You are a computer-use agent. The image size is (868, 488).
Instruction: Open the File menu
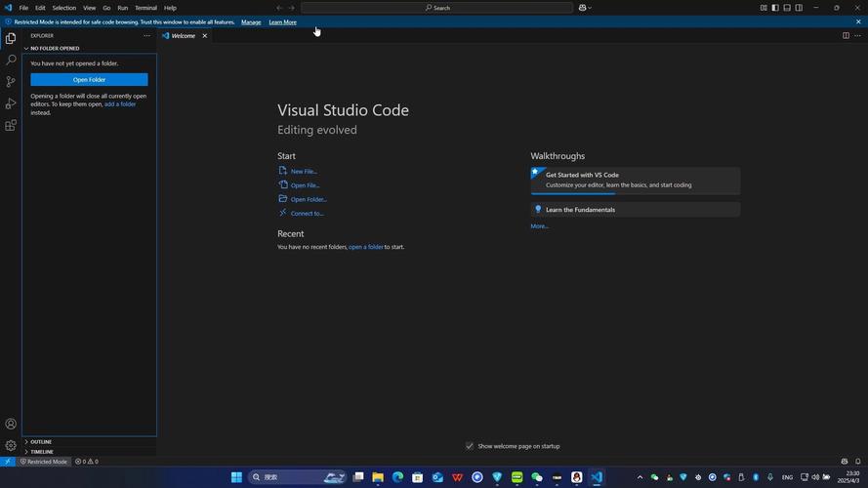pyautogui.click(x=23, y=8)
